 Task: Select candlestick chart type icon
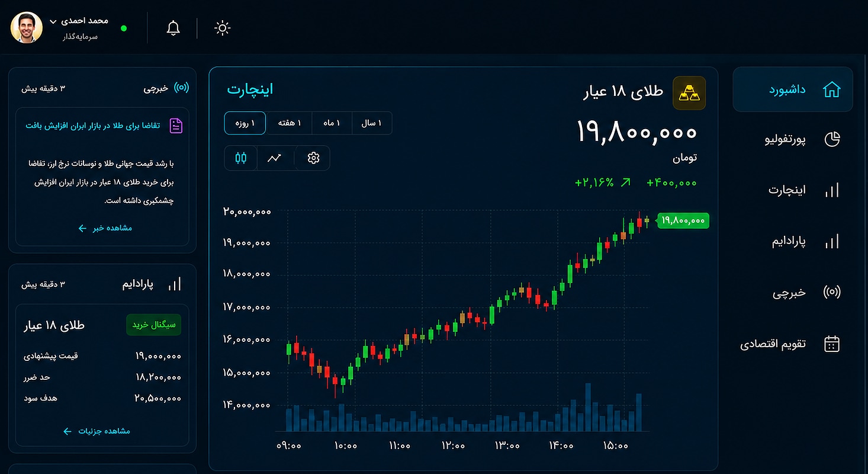pyautogui.click(x=240, y=158)
